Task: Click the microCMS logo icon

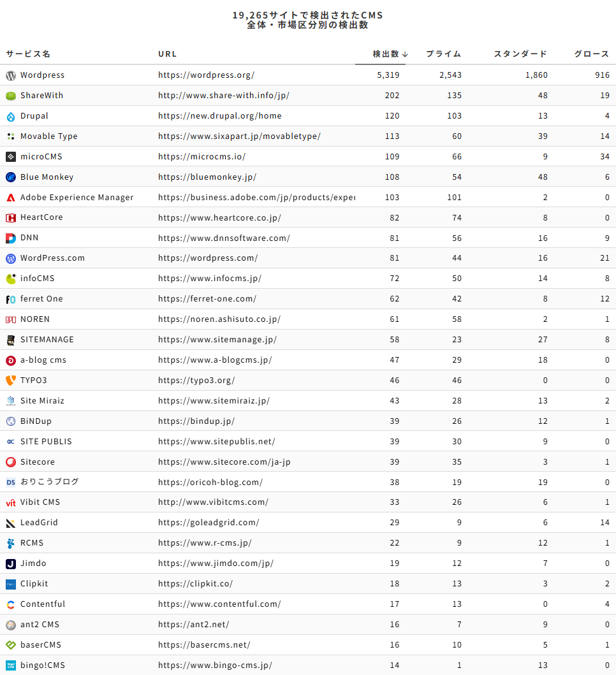Action: coord(11,157)
